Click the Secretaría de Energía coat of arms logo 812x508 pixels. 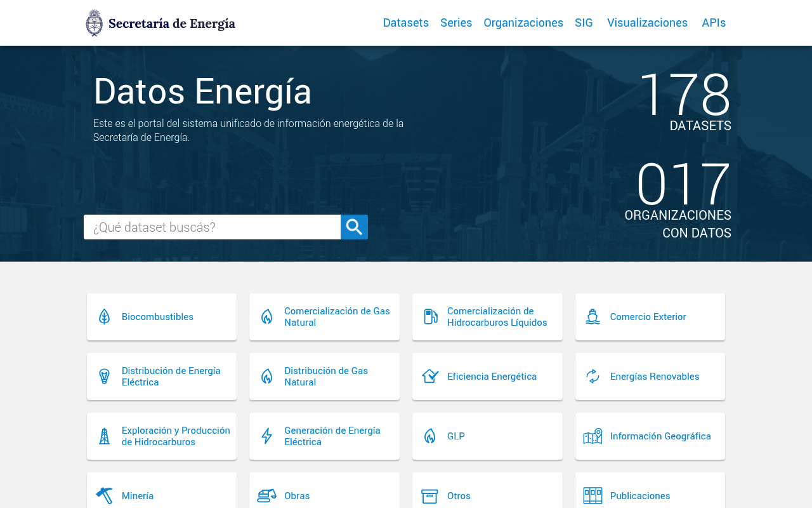(94, 23)
